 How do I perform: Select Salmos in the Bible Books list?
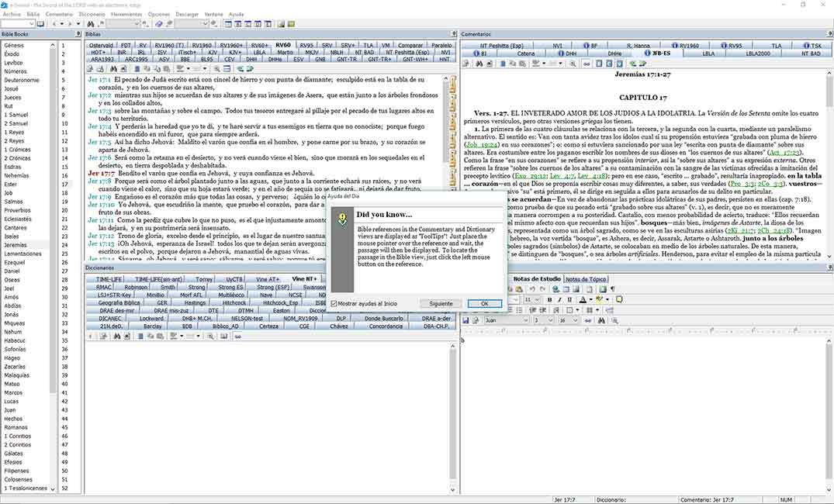point(14,202)
